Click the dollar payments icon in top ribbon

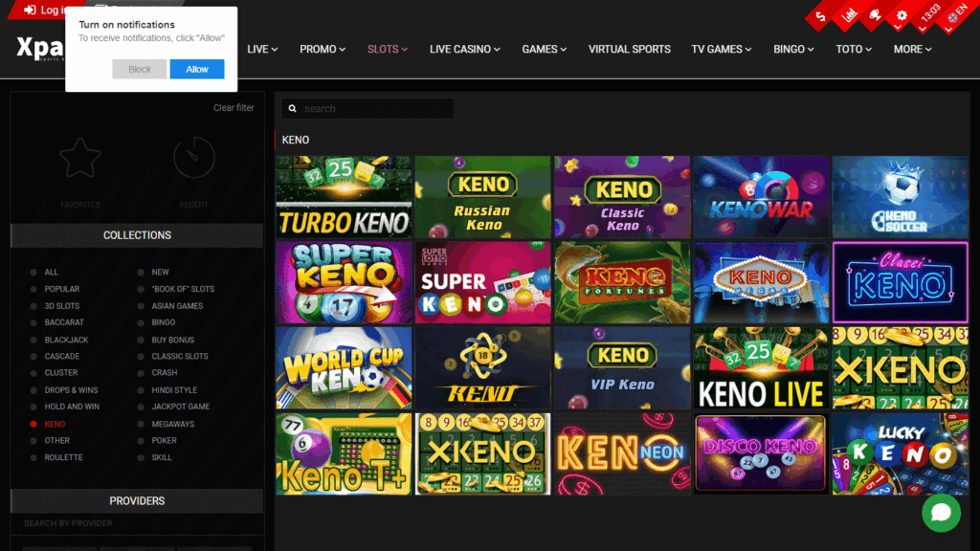820,17
